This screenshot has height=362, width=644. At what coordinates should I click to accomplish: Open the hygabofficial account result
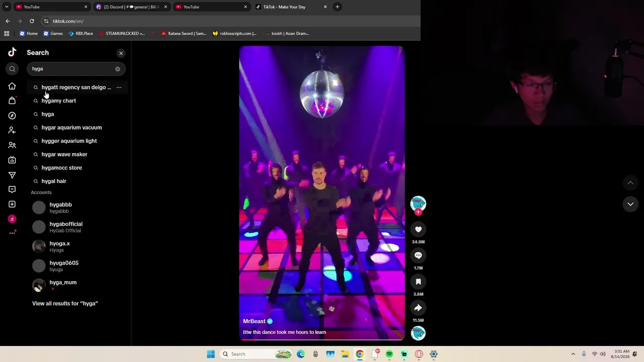point(78,227)
